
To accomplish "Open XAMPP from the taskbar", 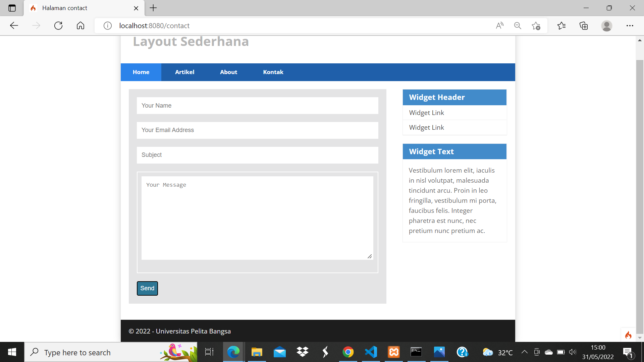I will pyautogui.click(x=394, y=352).
